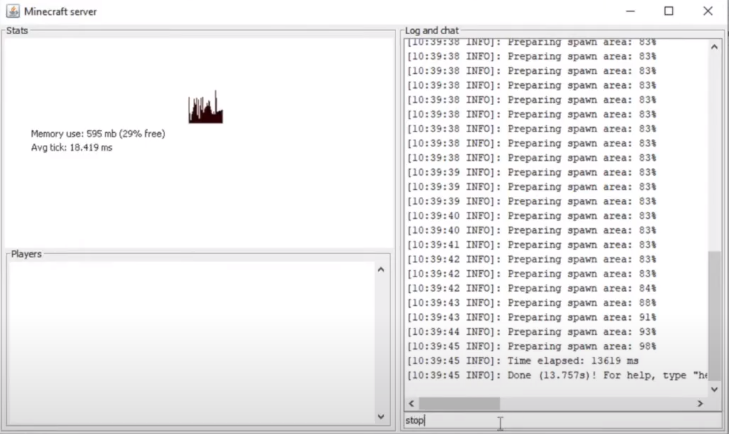Click the 10:39:41 spawn area log line
This screenshot has height=434, width=729.
click(531, 245)
